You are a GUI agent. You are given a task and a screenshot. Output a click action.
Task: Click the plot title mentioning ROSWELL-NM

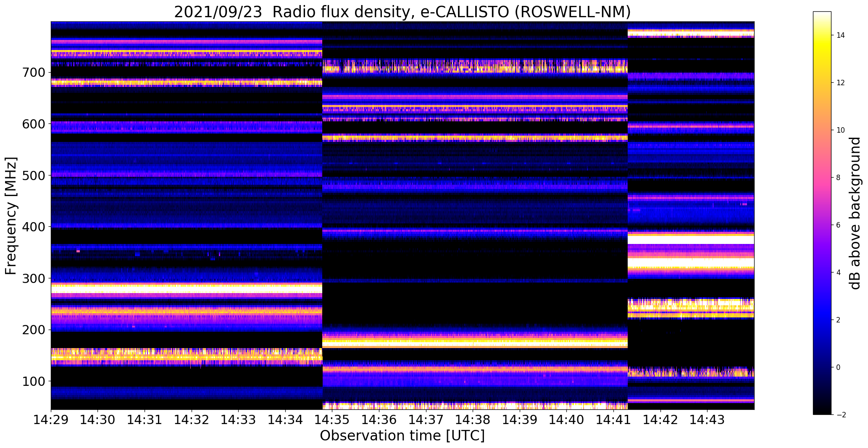click(402, 12)
